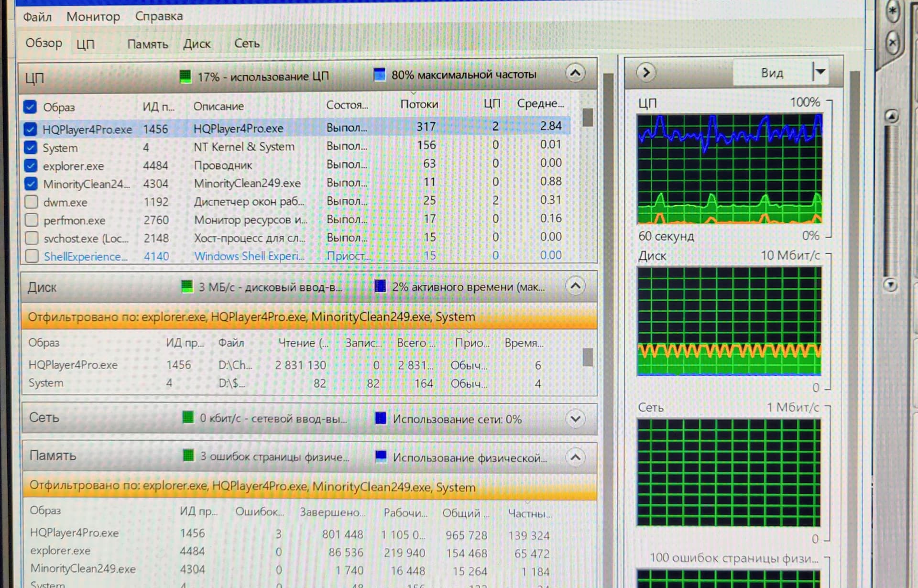Uncheck the HQPlayer4Pro.exe process checkbox
Screen dimensions: 918x588
[x=30, y=129]
